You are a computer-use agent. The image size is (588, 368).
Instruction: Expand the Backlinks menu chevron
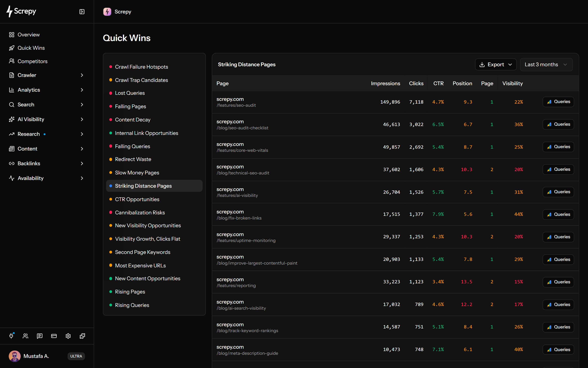(82, 164)
